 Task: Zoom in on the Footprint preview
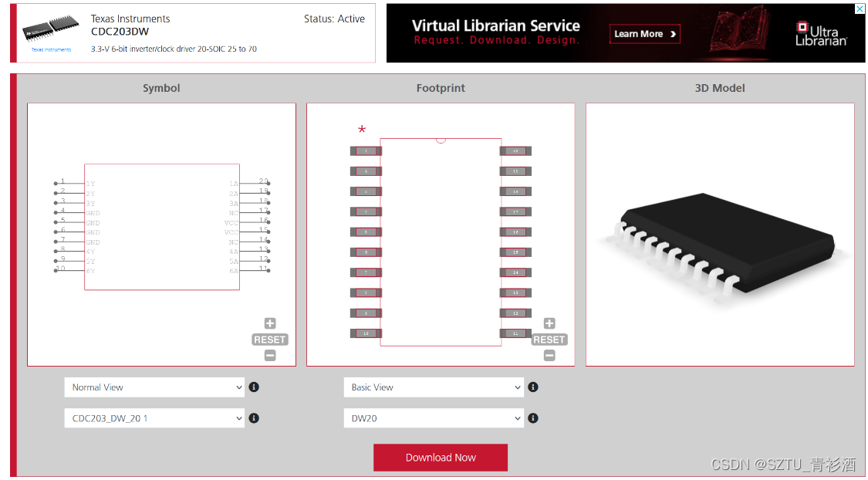coord(549,323)
